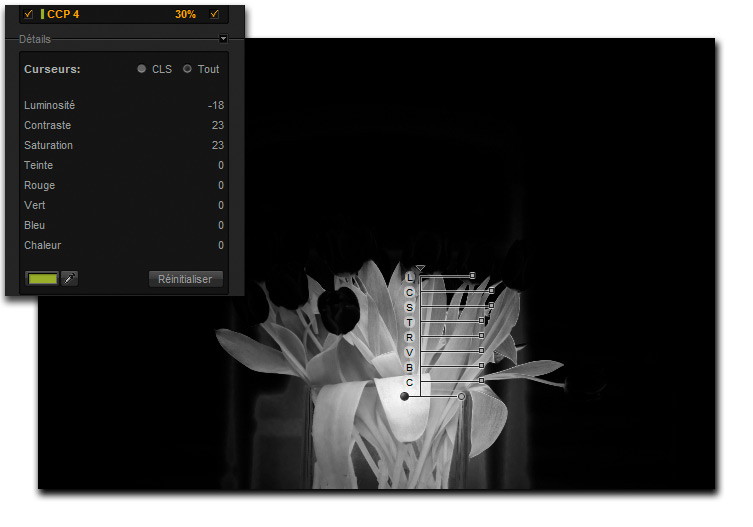
Task: Uncheck the left checkbox beside CCP 4
Action: tap(28, 14)
